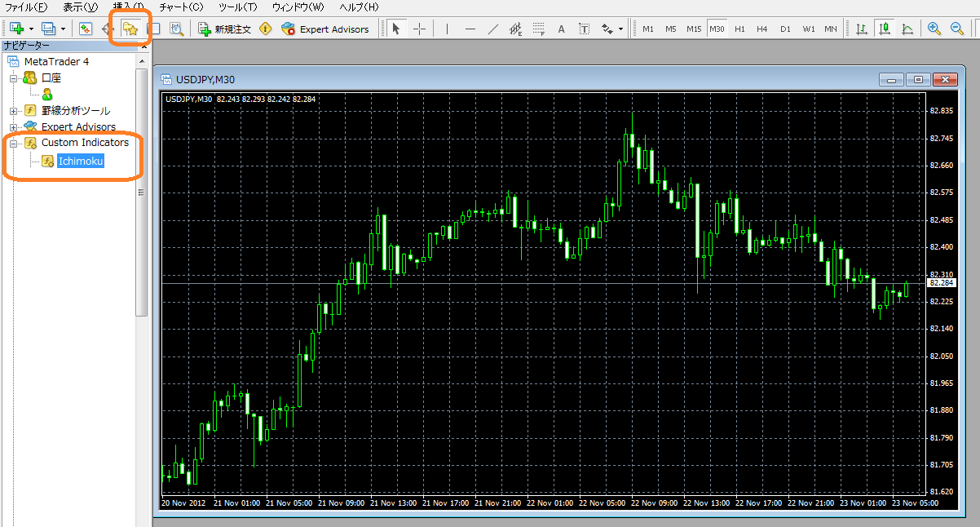980x527 pixels.
Task: Select the 罫線分析ツール tree item
Action: [x=76, y=111]
